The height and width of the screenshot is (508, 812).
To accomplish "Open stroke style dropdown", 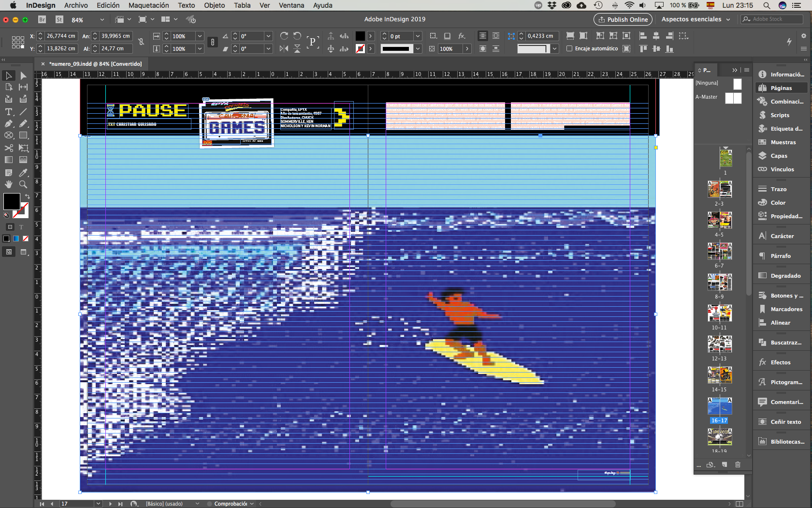I will click(x=418, y=48).
